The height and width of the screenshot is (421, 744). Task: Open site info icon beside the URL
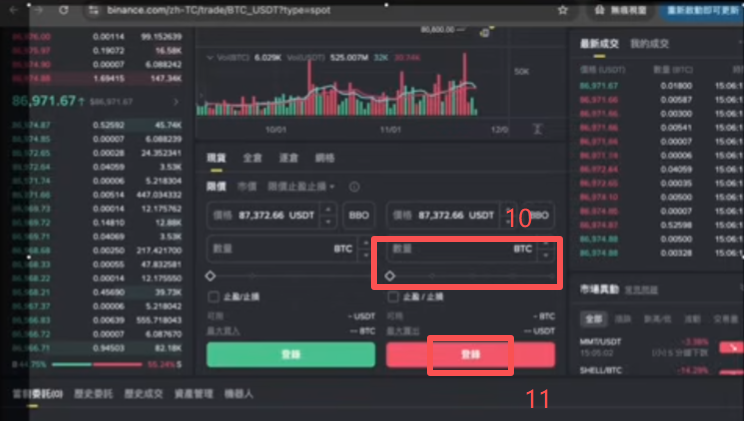coord(93,10)
